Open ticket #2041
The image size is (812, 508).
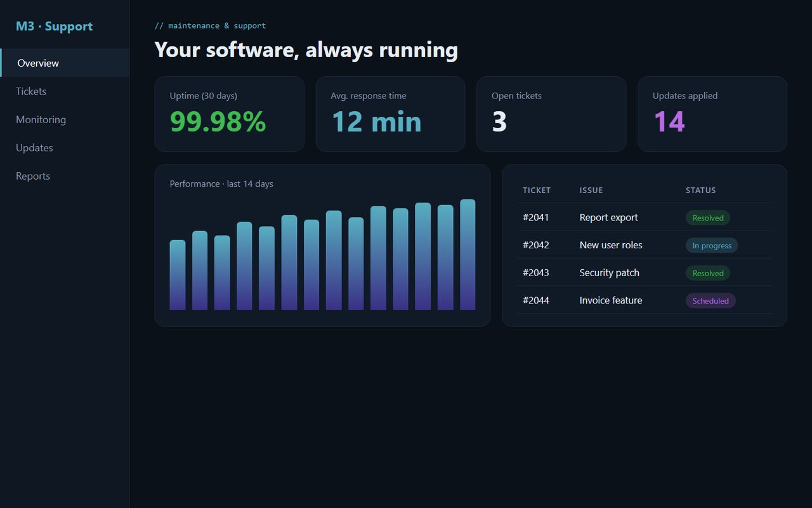pyautogui.click(x=536, y=217)
